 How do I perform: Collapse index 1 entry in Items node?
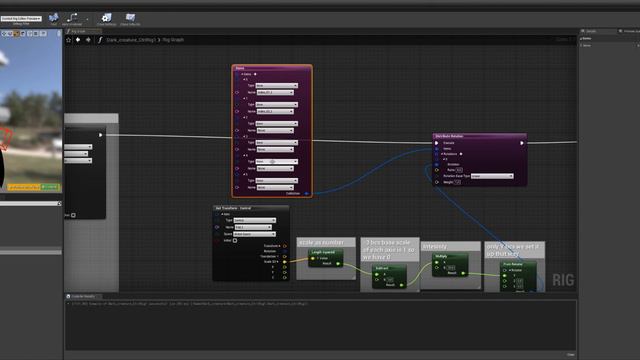[x=245, y=98]
